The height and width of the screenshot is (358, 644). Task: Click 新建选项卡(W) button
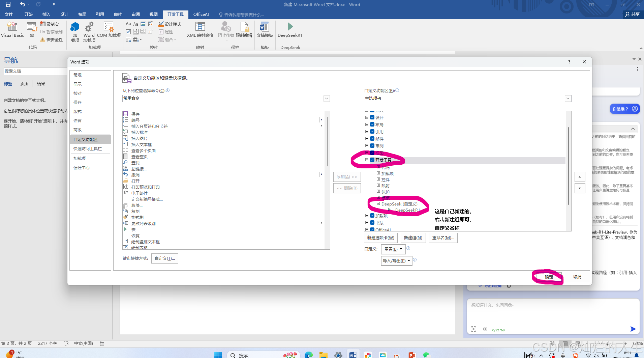(x=381, y=238)
